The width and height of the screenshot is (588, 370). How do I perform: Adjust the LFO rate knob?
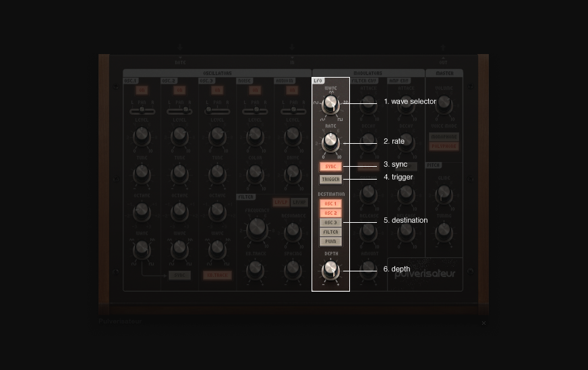click(330, 142)
